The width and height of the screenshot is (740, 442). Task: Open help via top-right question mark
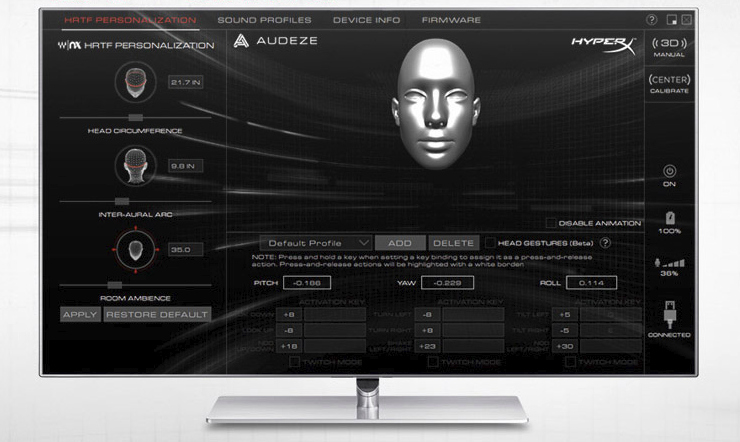652,19
